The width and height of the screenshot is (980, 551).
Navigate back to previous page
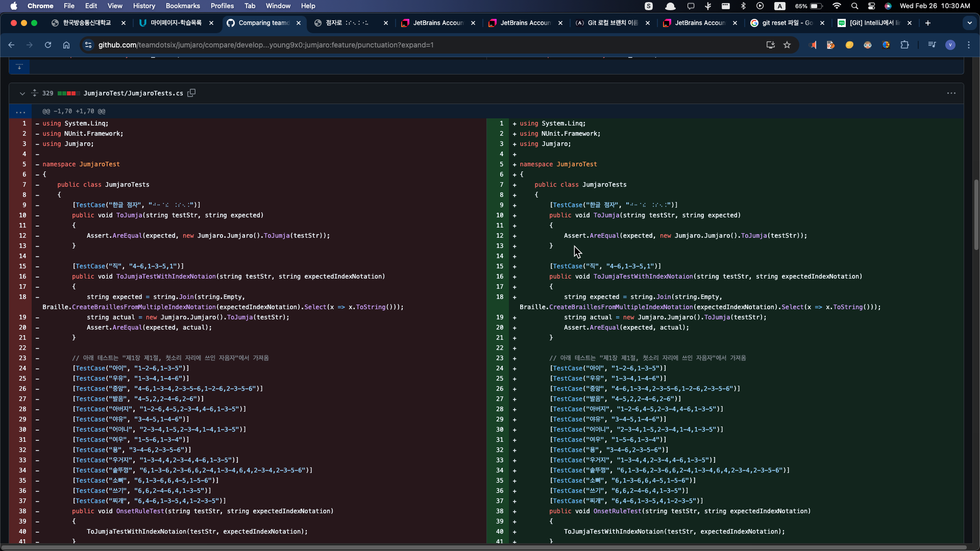click(11, 45)
